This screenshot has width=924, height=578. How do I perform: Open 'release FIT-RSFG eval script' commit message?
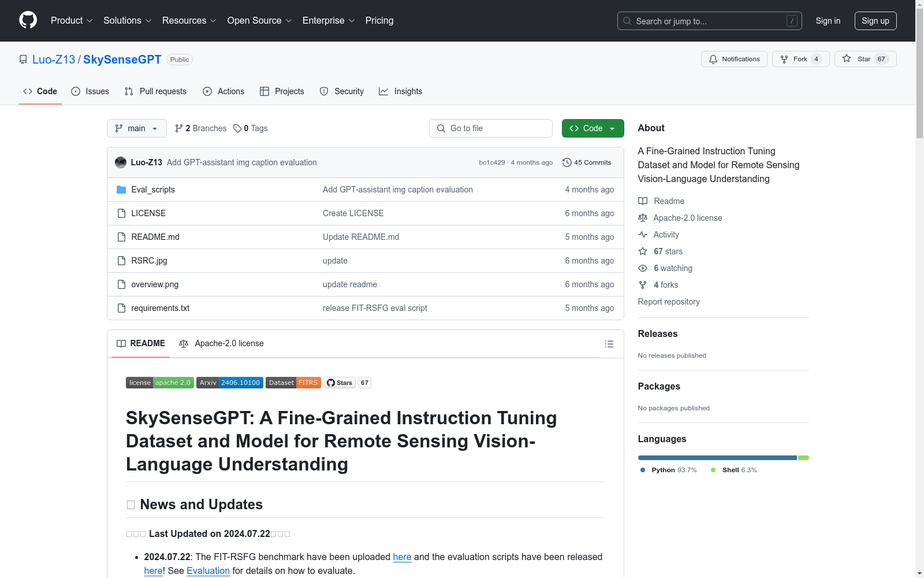click(x=375, y=308)
